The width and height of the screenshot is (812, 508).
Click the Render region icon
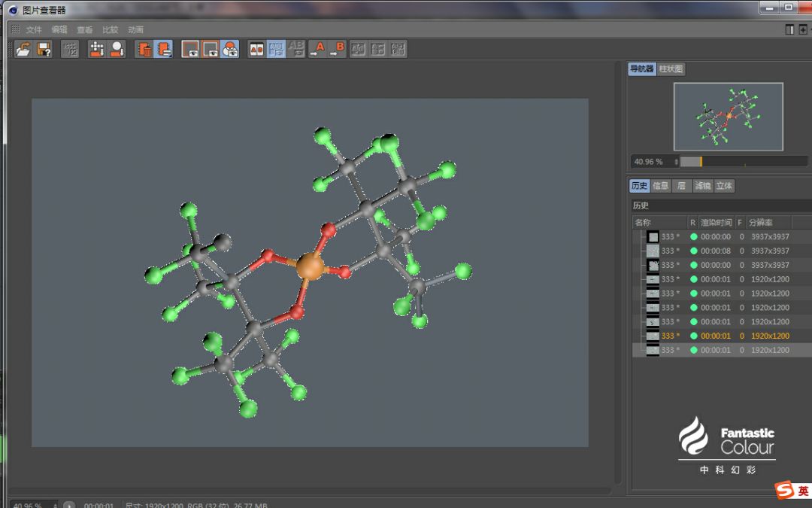96,50
